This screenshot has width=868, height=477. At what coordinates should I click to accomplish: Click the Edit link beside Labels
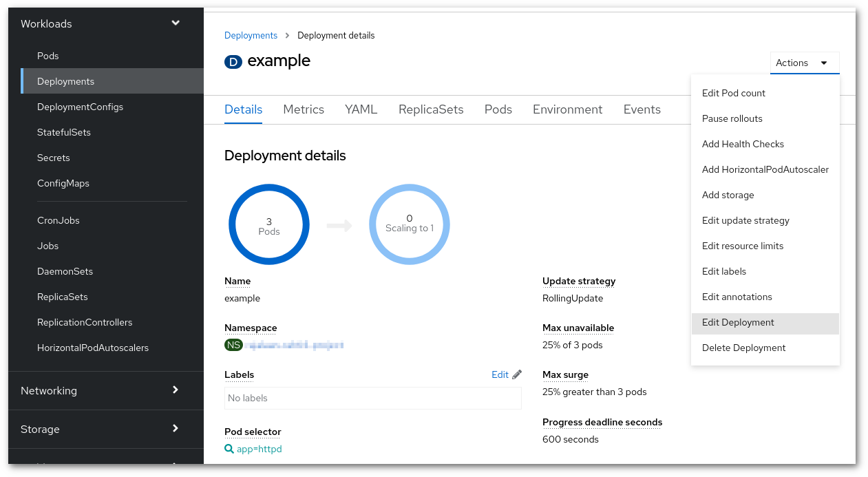pos(500,374)
